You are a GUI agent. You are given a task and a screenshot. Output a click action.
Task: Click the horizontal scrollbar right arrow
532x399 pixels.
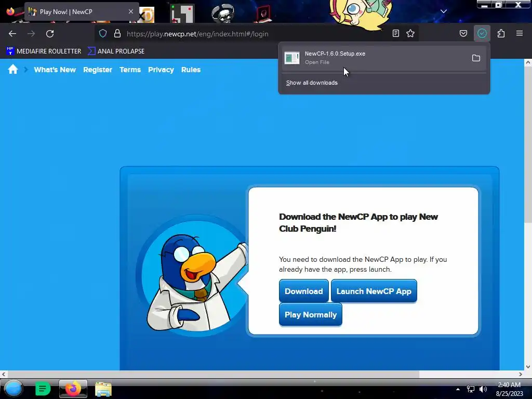521,374
